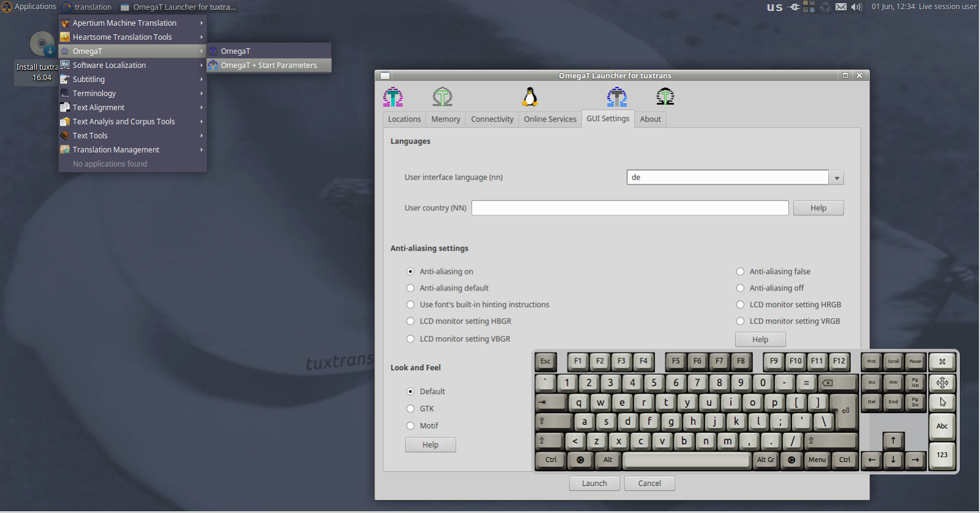Click the on-screen keyboard pointer mode icon
The height and width of the screenshot is (513, 980).
(942, 402)
